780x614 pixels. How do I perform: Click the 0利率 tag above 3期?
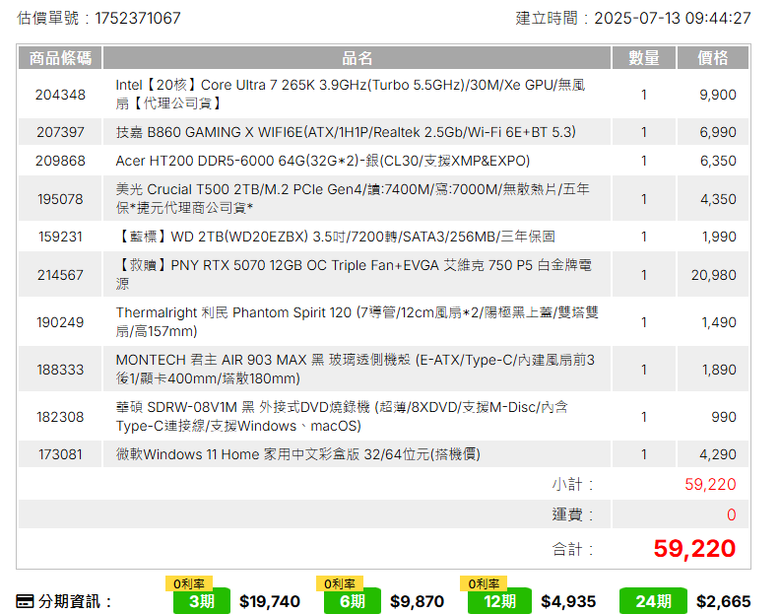click(189, 583)
